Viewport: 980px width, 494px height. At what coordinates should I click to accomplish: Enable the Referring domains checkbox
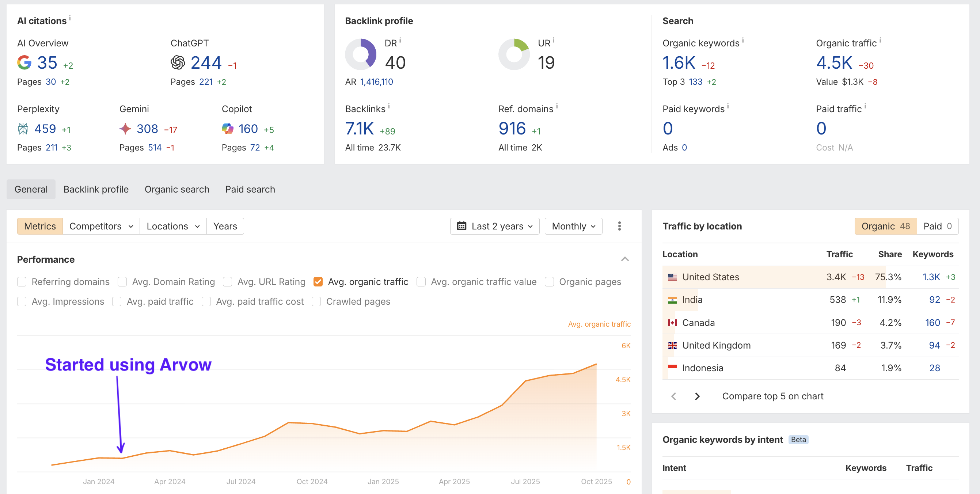click(x=22, y=282)
